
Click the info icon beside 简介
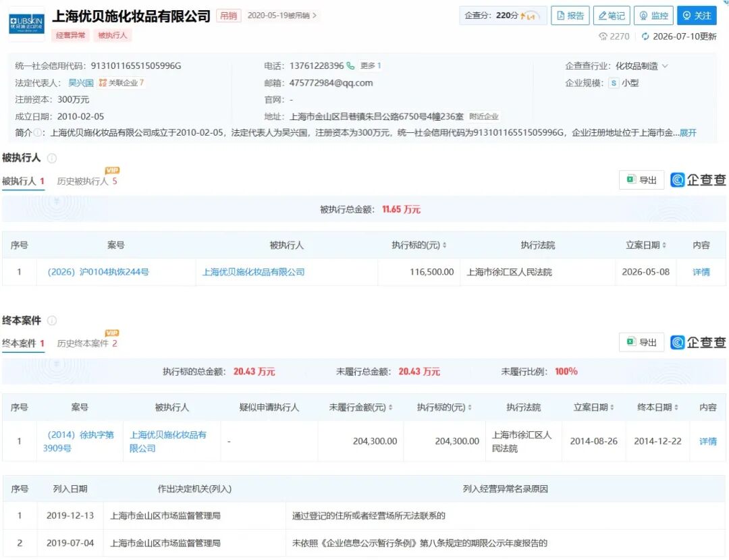pyautogui.click(x=37, y=132)
